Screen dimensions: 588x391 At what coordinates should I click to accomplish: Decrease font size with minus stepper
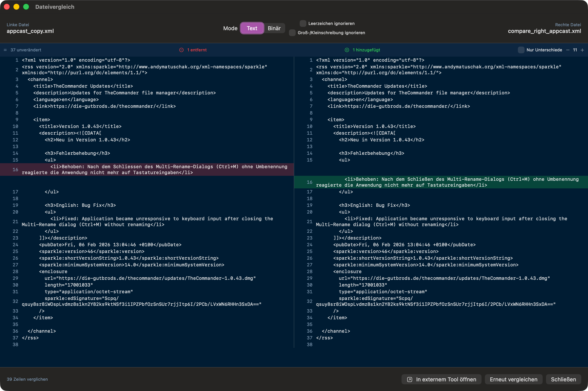[x=568, y=50]
